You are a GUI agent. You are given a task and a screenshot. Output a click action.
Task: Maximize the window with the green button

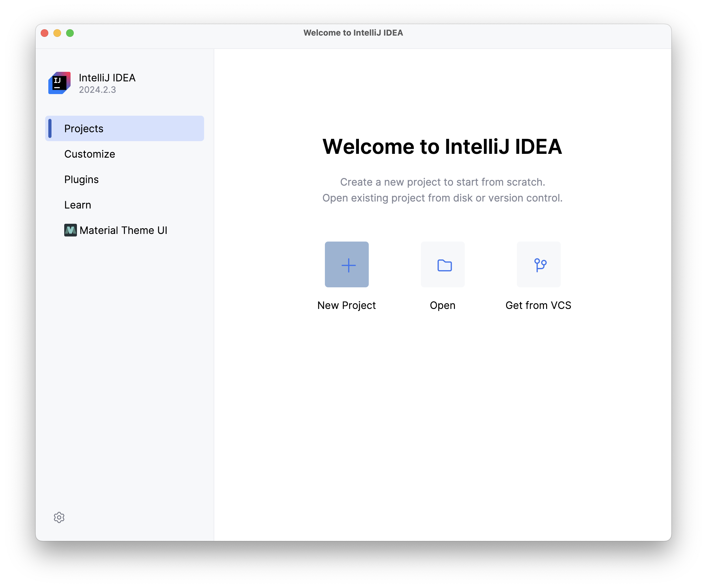[x=70, y=33]
